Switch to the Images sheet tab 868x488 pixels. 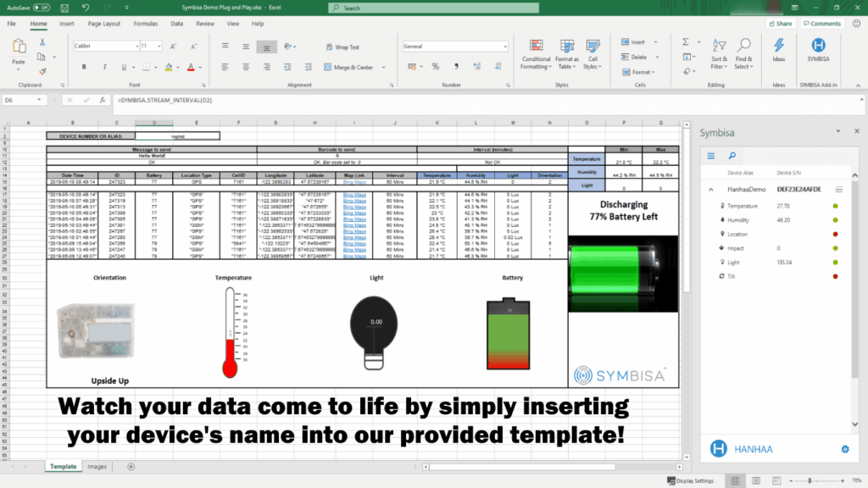[x=97, y=467]
